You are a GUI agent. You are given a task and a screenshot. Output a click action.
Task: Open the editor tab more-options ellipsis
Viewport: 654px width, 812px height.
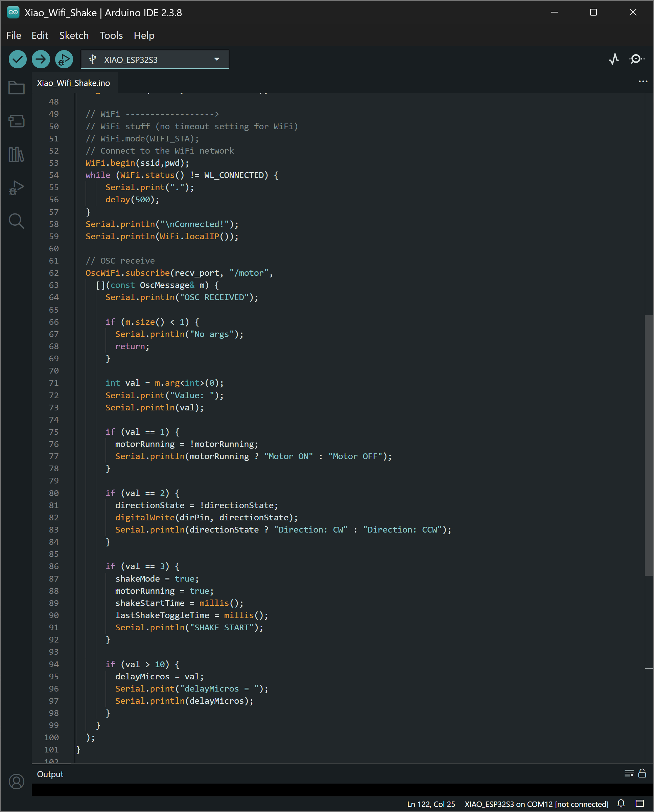click(x=643, y=82)
